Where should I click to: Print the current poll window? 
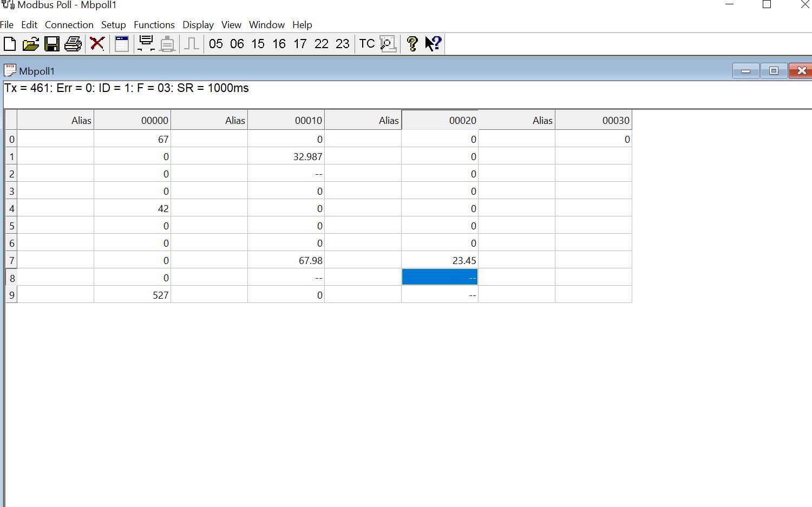tap(73, 44)
